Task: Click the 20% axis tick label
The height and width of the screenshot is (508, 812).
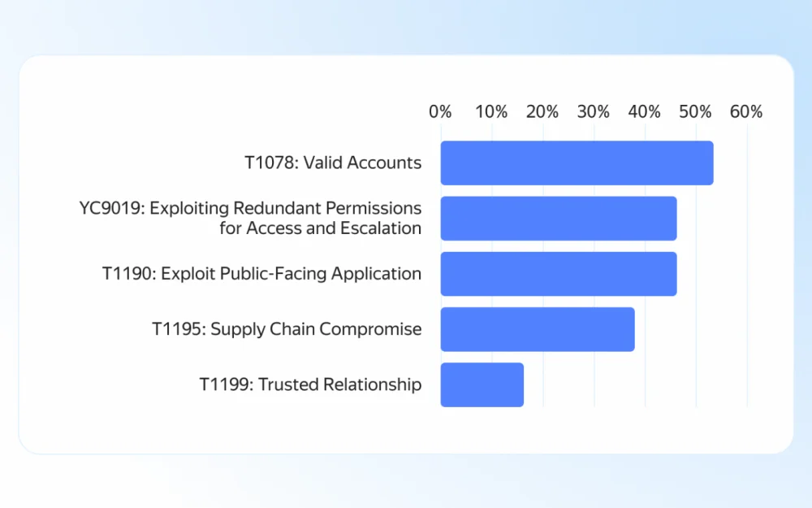Action: [542, 112]
